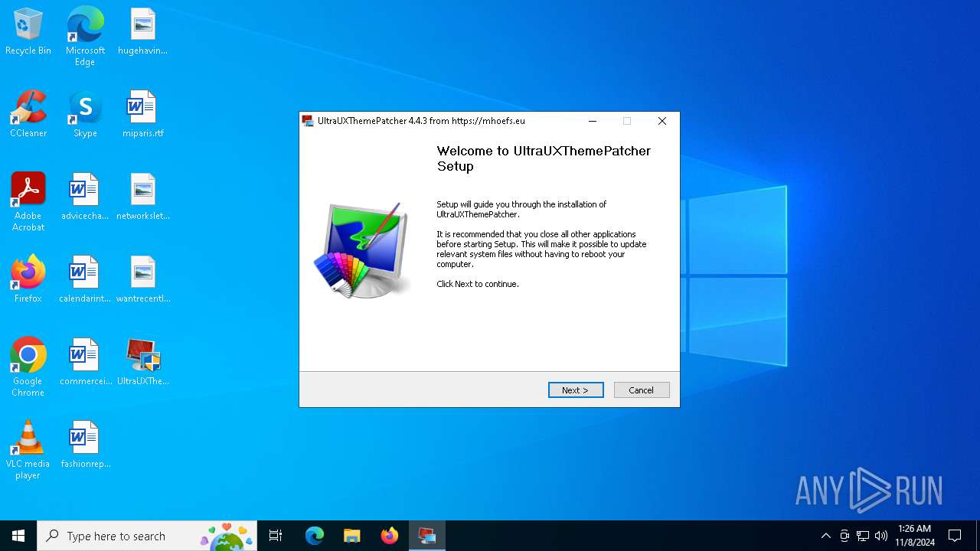
Task: Click the UltraUXThemePatcher taskbar button
Action: (x=427, y=536)
